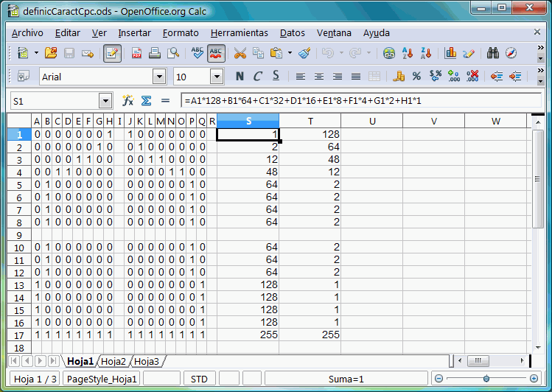Open the Paste options dropdown arrow
This screenshot has height=392, width=552.
[290, 53]
